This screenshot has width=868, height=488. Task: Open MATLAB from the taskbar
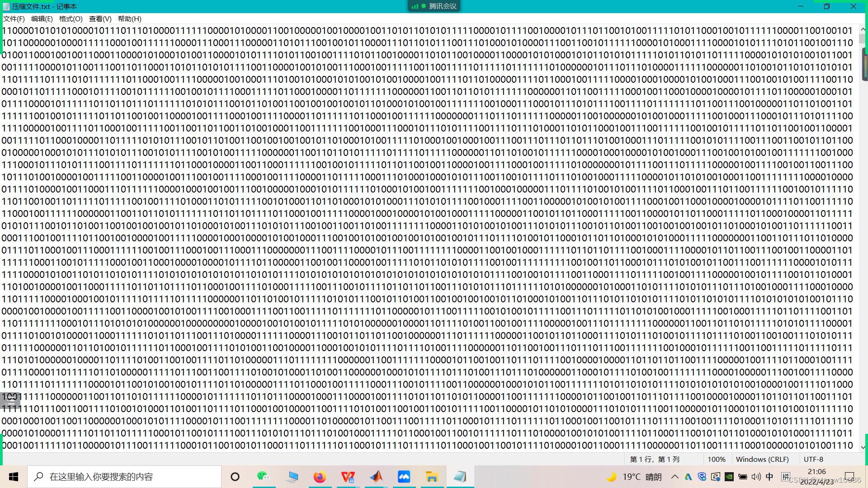pyautogui.click(x=376, y=477)
